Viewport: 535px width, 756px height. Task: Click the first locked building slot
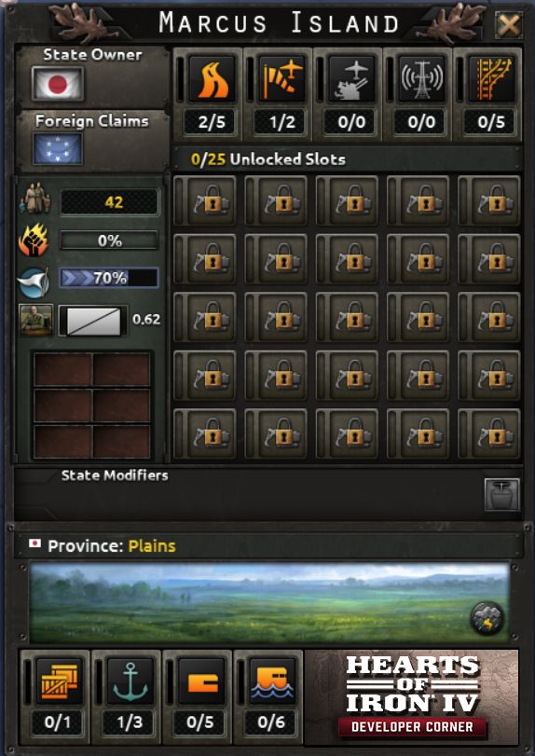[211, 200]
